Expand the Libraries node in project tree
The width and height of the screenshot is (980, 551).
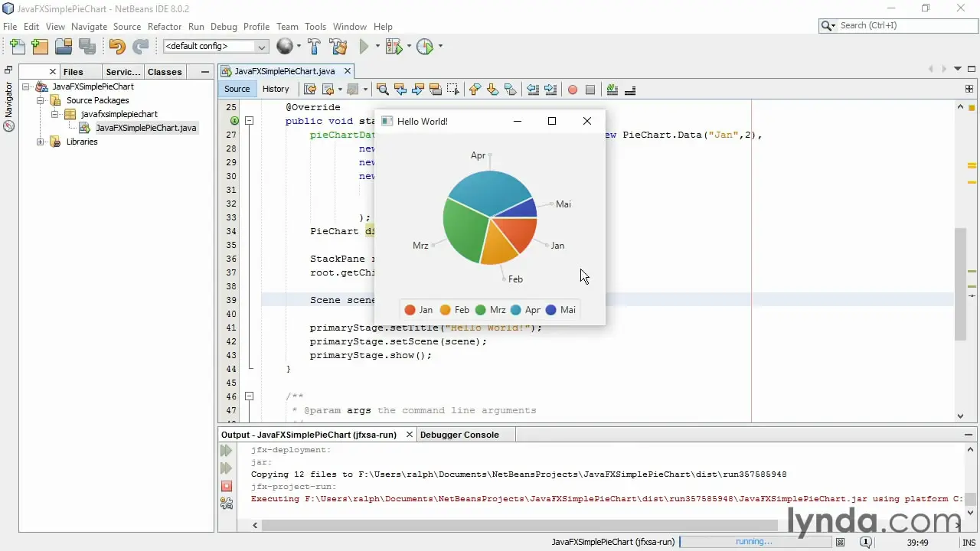[39, 142]
